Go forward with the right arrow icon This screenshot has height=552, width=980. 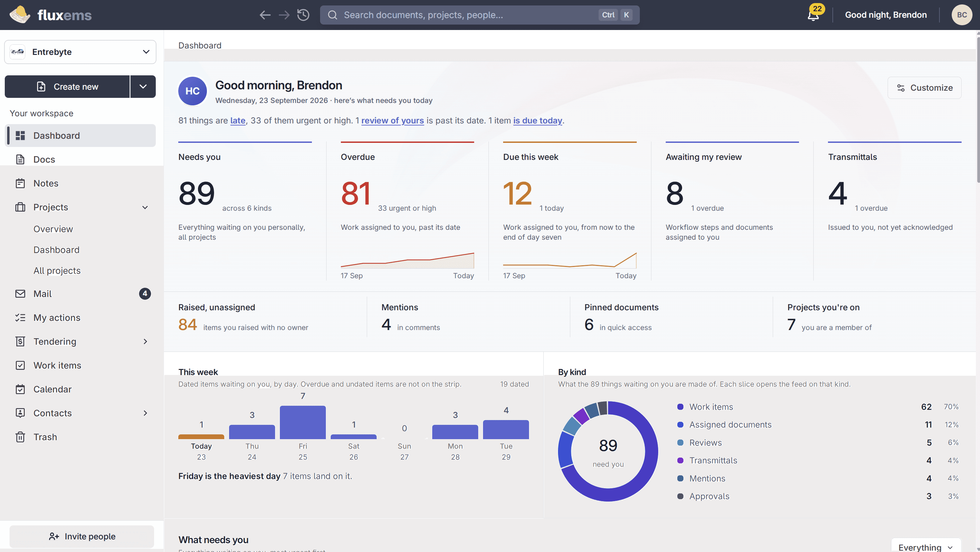pos(284,15)
